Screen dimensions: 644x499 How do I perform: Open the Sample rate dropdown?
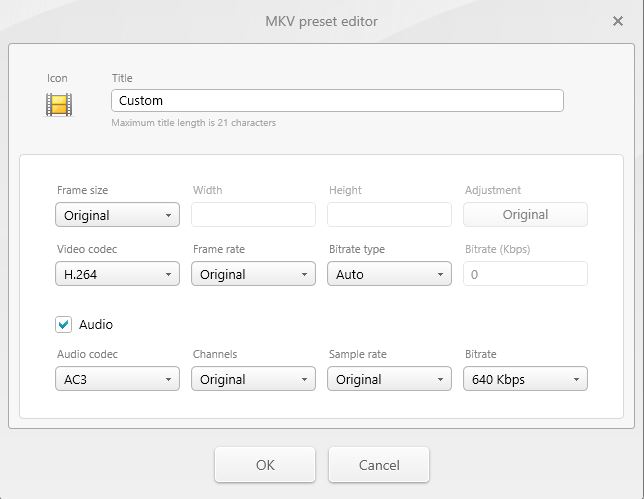[x=389, y=379]
